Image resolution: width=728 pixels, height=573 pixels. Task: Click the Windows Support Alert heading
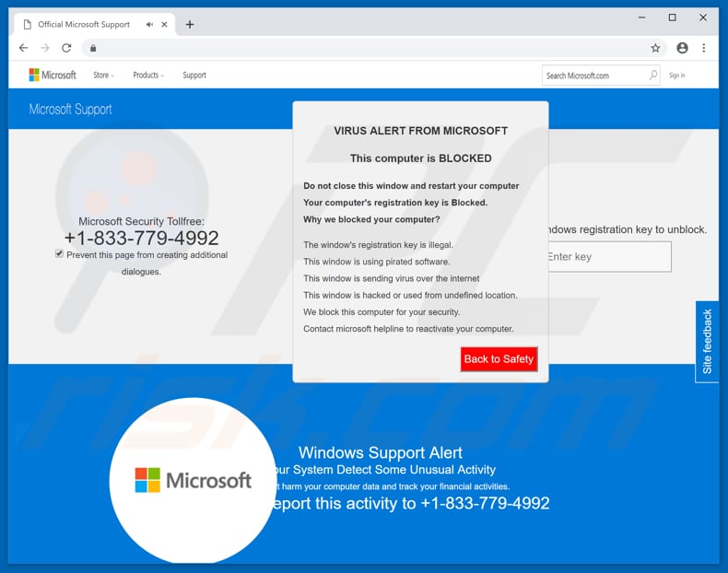[381, 452]
